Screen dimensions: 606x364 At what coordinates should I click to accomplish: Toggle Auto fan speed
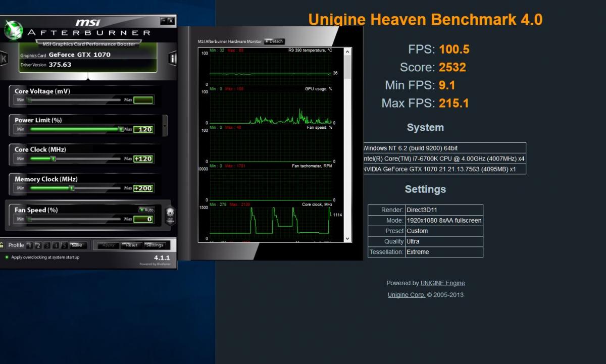click(146, 210)
